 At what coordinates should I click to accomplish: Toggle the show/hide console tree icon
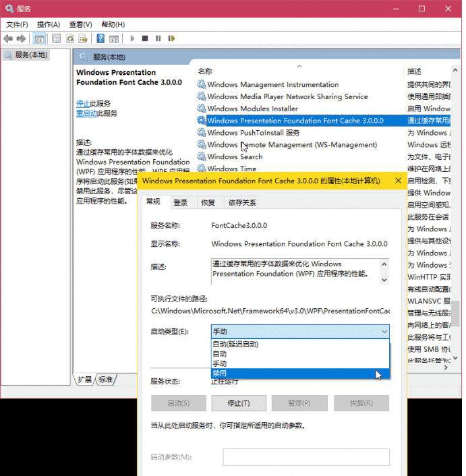tap(40, 38)
